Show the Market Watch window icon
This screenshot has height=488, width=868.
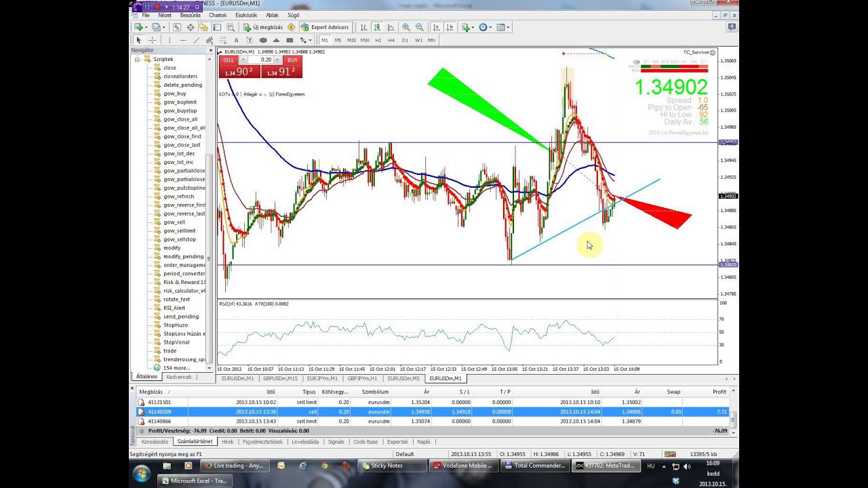176,27
